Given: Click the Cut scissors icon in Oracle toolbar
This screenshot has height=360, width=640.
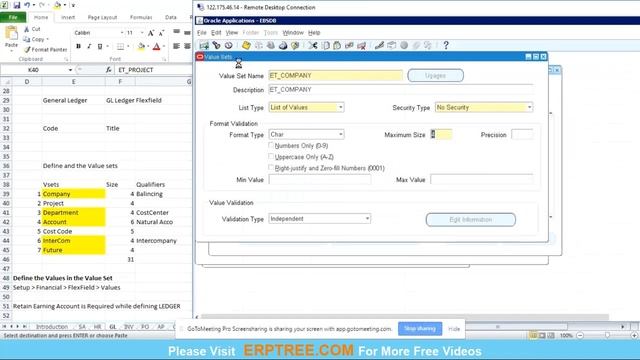Looking at the screenshot, I should pyautogui.click(x=313, y=45).
